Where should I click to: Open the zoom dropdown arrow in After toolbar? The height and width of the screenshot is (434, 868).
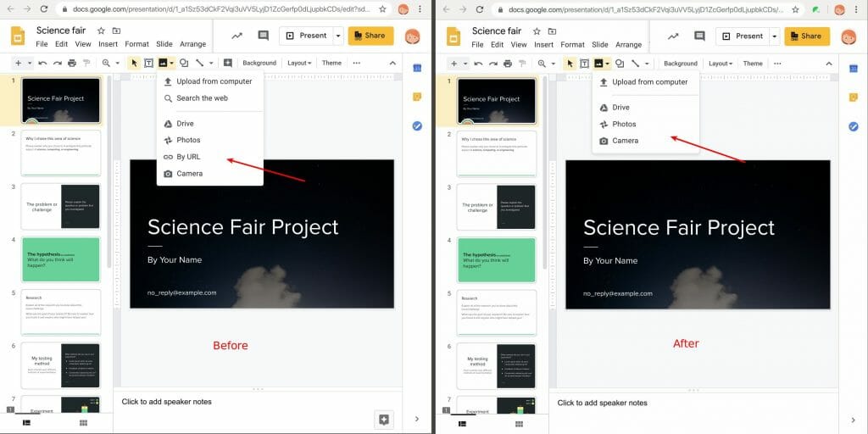(553, 64)
